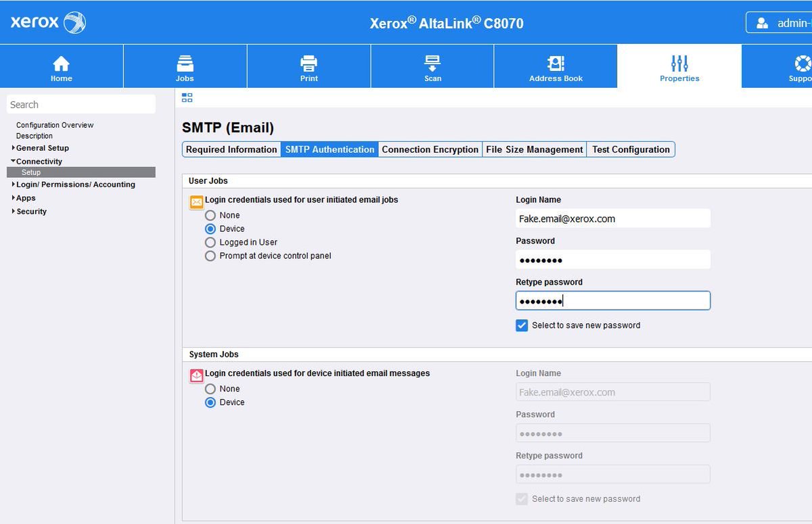Click User Jobs Password field
The width and height of the screenshot is (812, 524).
pos(613,260)
